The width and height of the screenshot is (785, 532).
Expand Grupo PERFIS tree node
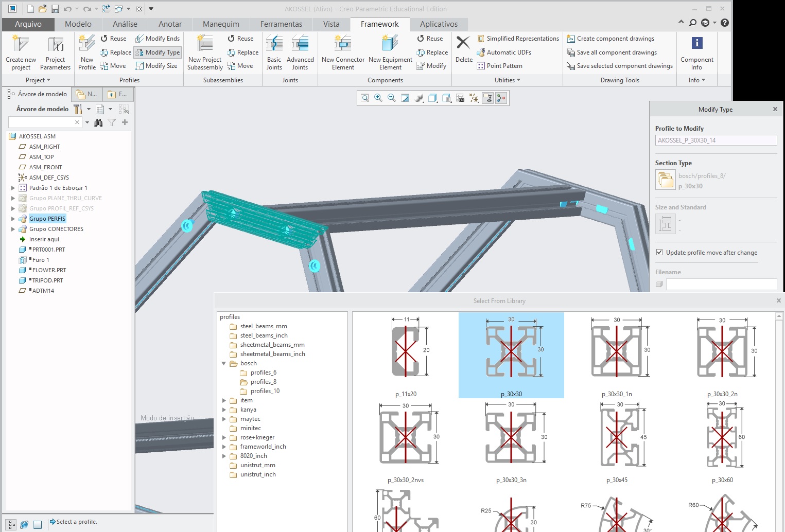click(13, 219)
